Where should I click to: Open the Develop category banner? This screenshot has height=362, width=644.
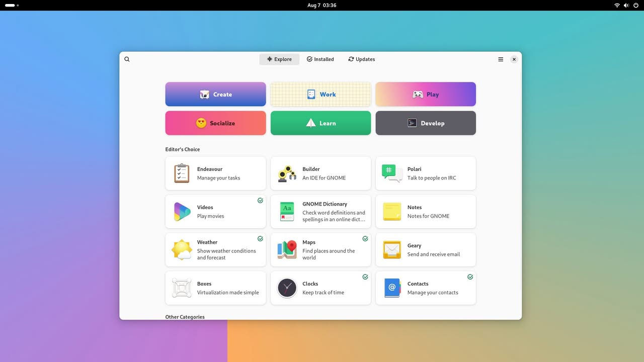(426, 123)
